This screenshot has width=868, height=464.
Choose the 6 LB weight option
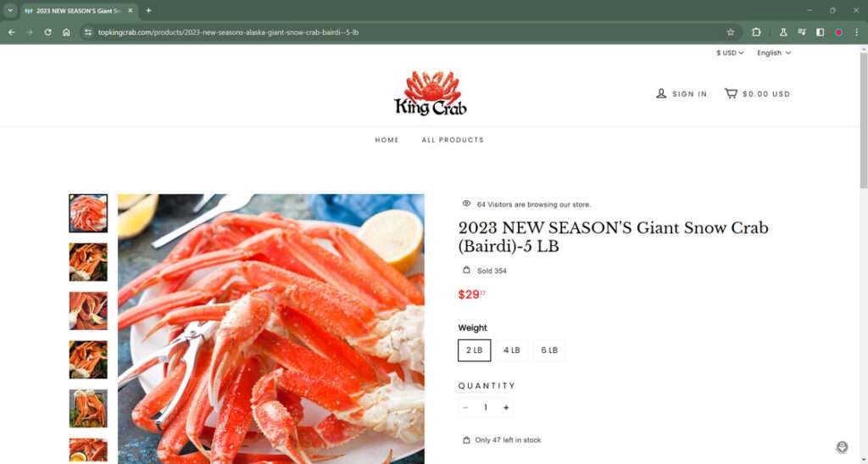tap(549, 350)
